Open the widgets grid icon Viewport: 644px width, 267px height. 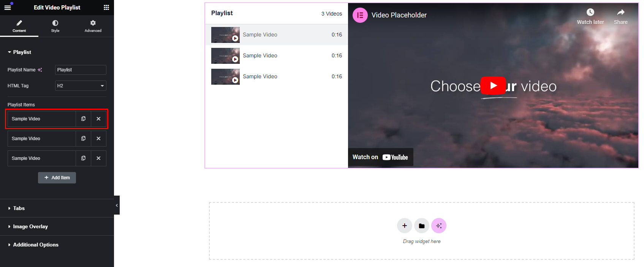(106, 7)
